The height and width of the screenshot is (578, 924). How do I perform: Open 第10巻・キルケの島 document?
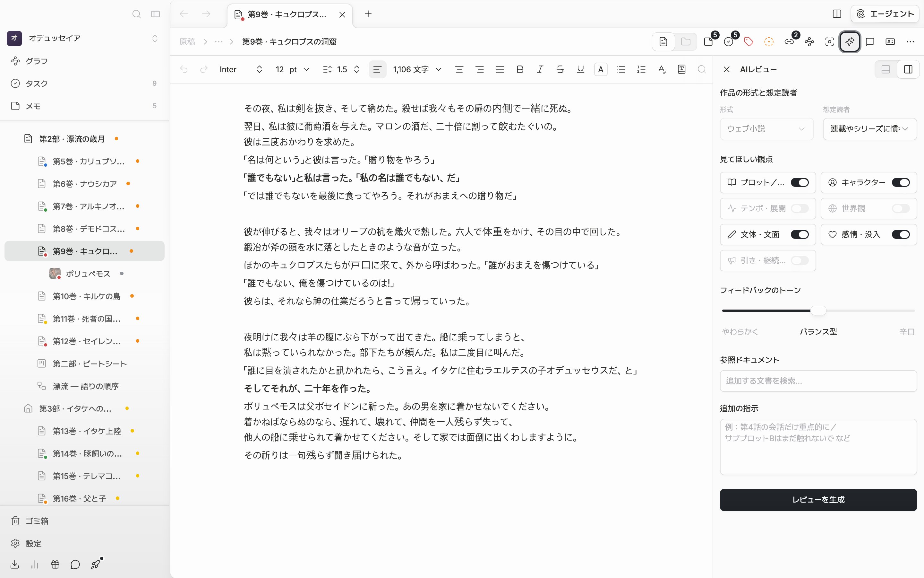point(84,296)
